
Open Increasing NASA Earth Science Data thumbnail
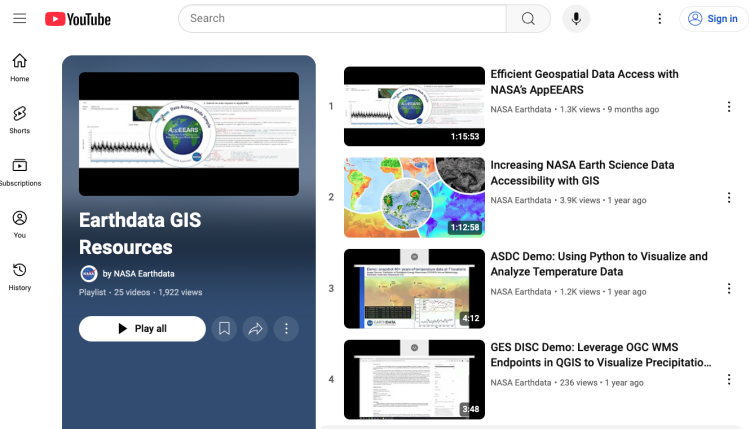pos(414,198)
